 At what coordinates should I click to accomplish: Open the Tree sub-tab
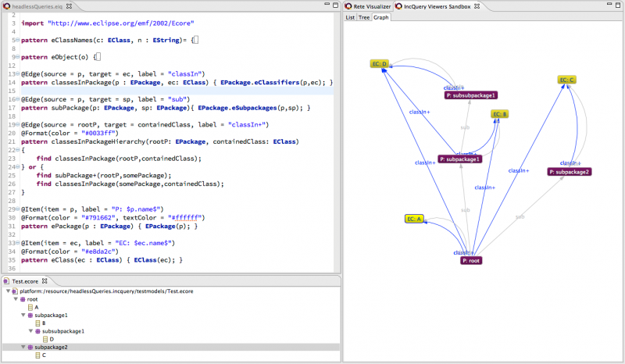[x=364, y=17]
